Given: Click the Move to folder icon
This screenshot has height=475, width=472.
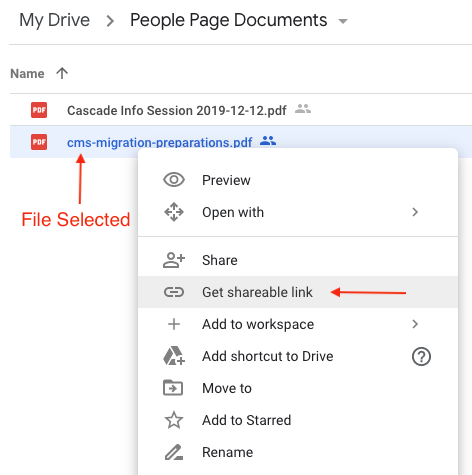Looking at the screenshot, I should (173, 388).
